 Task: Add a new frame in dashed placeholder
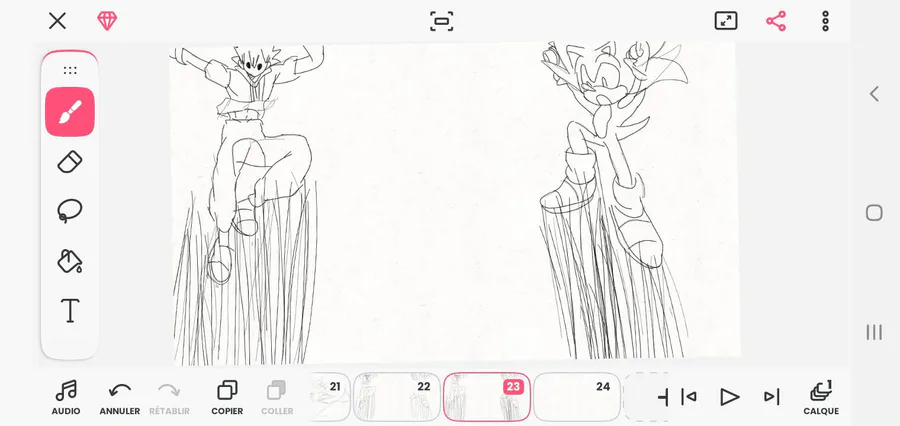point(646,397)
